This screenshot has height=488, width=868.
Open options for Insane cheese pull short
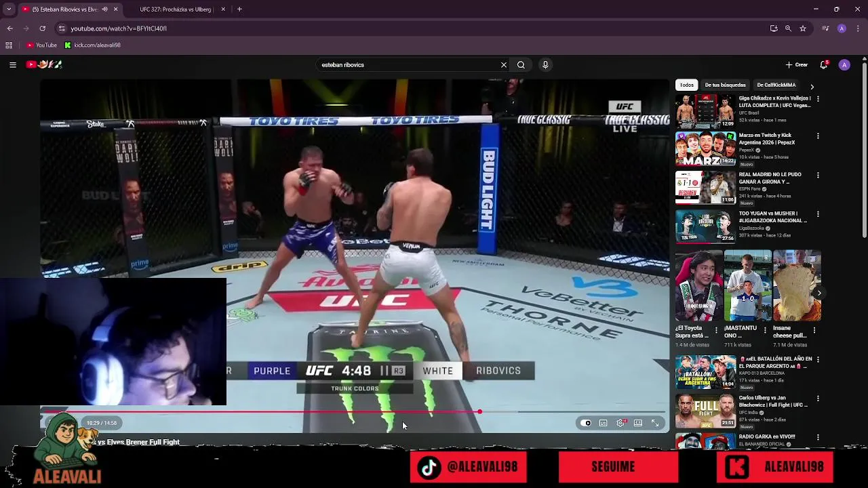pos(814,331)
